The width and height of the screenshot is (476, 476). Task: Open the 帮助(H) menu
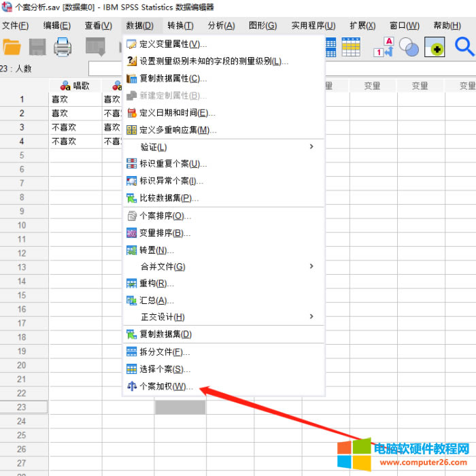tap(447, 26)
